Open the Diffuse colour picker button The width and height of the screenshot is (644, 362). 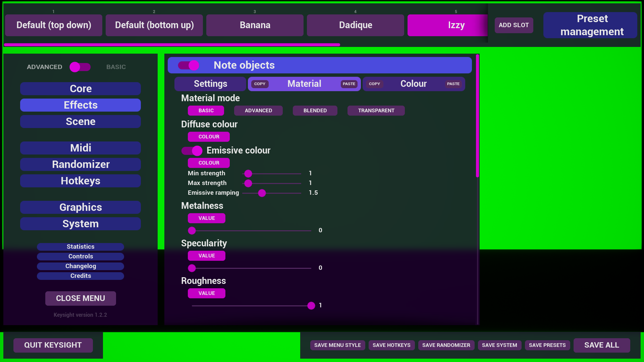pyautogui.click(x=209, y=137)
